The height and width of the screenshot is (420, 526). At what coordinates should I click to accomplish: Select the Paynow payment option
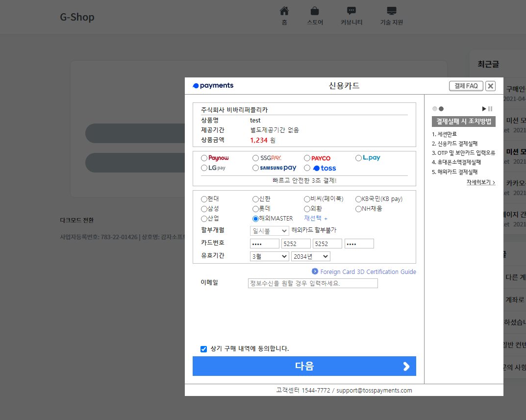[204, 158]
